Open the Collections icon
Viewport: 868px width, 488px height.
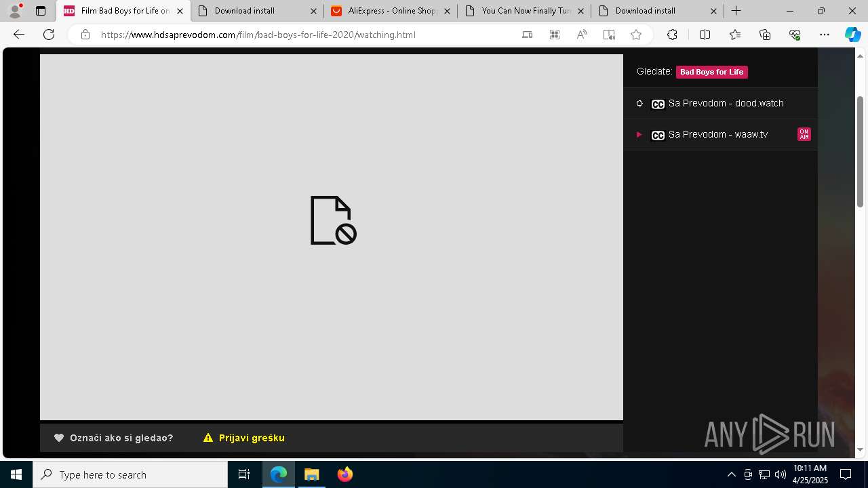coord(765,35)
